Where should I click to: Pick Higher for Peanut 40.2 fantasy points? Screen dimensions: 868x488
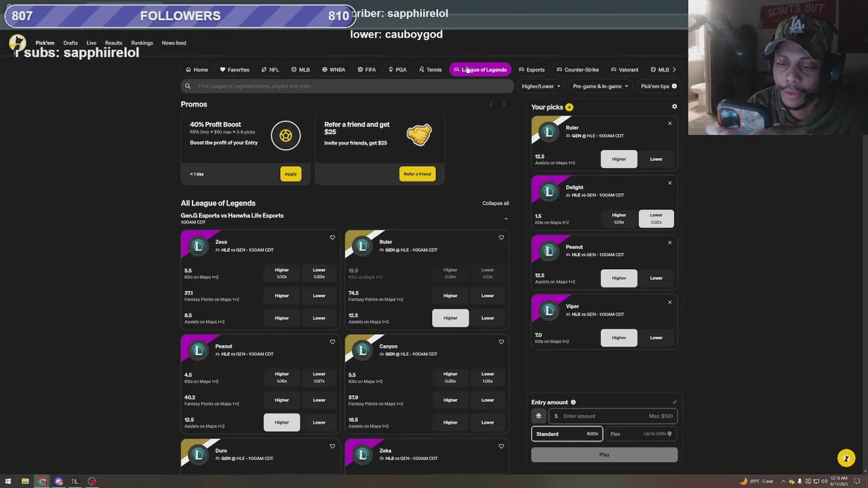pos(281,400)
